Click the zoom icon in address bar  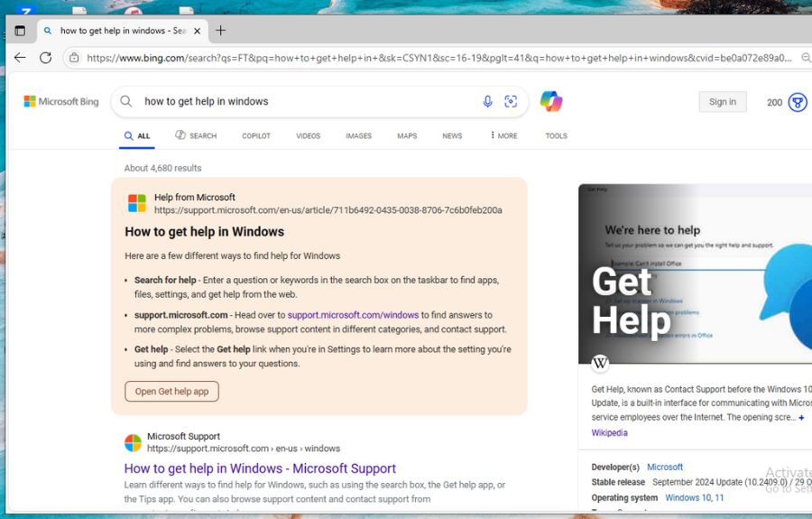click(x=806, y=58)
